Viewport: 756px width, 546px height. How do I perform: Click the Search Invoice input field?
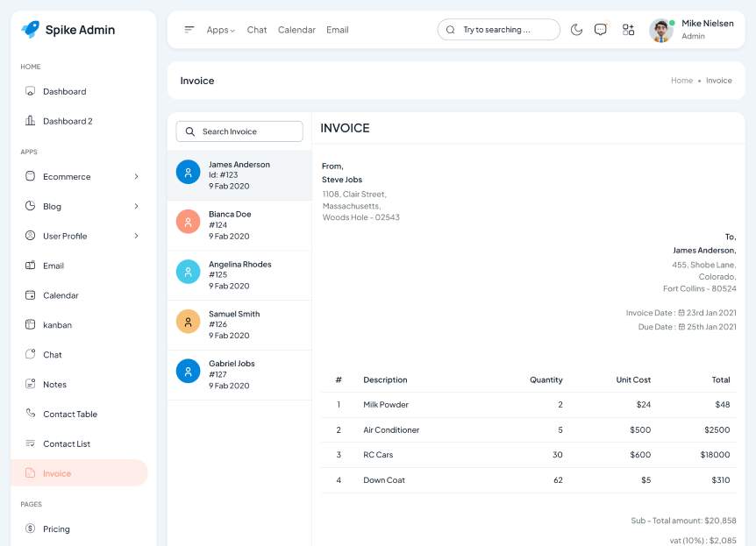click(239, 131)
